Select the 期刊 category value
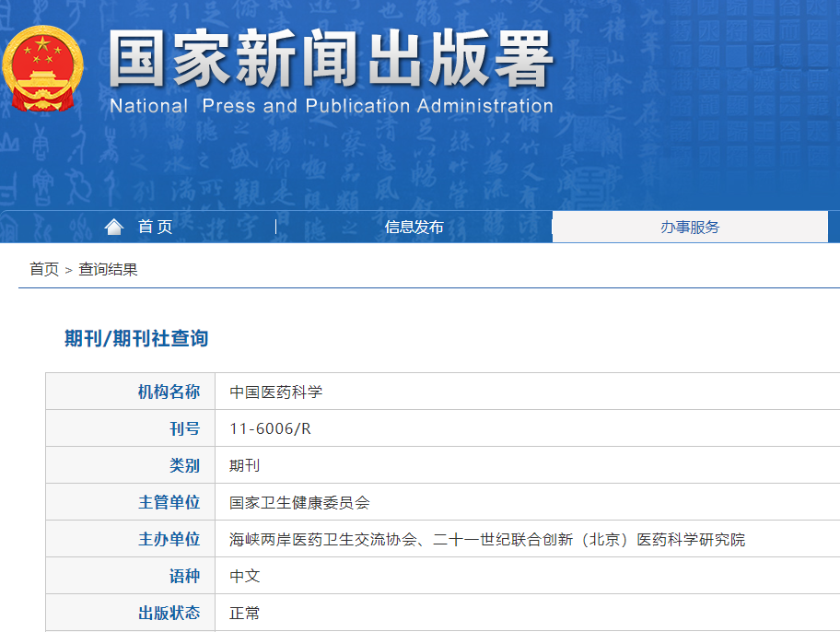 coord(244,465)
